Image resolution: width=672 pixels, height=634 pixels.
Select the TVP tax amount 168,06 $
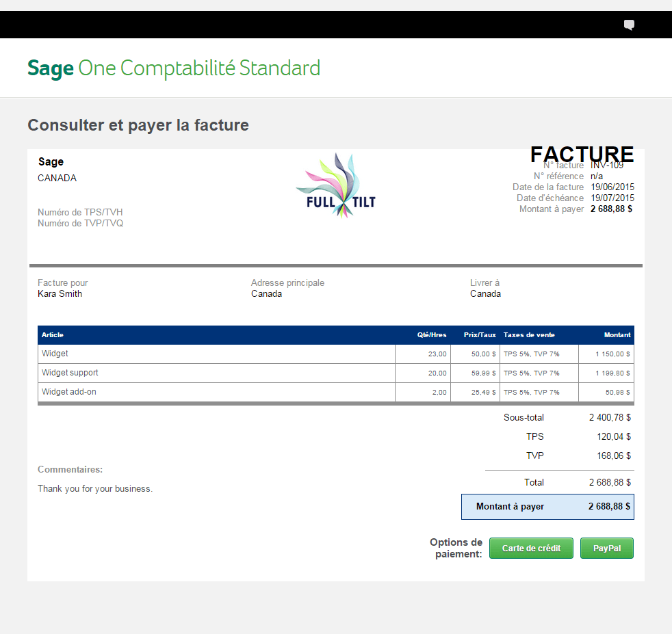tap(614, 455)
